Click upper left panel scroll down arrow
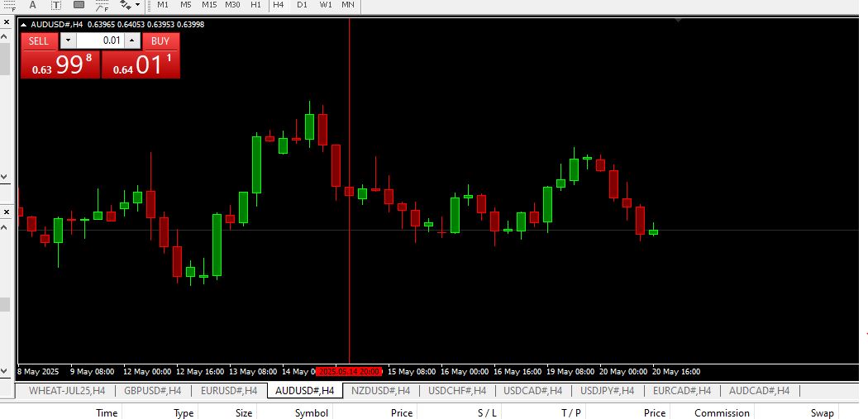The image size is (868, 419). 5,177
